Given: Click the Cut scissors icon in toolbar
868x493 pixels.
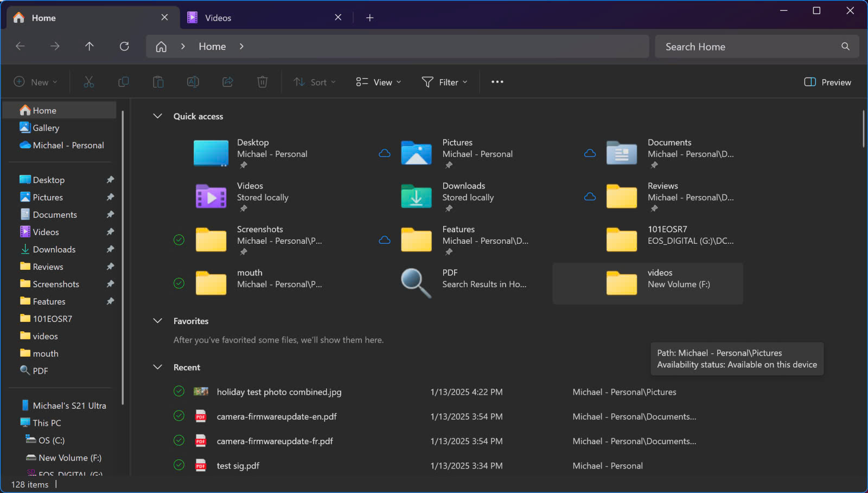Looking at the screenshot, I should [89, 82].
